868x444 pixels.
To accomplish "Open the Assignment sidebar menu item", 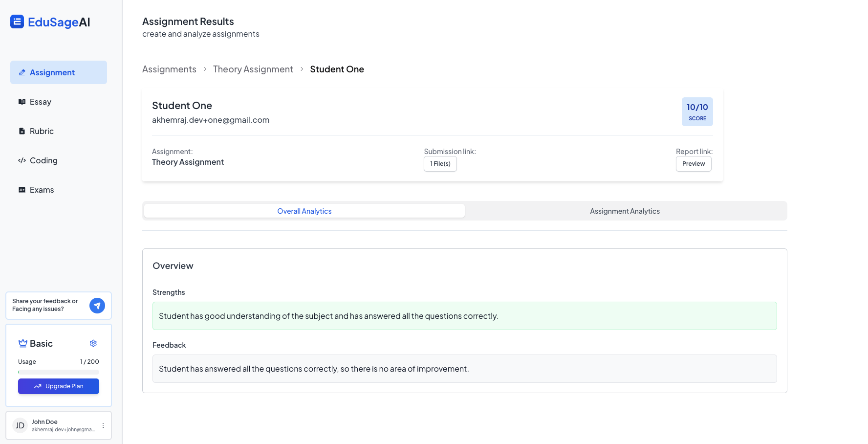I will coord(59,72).
